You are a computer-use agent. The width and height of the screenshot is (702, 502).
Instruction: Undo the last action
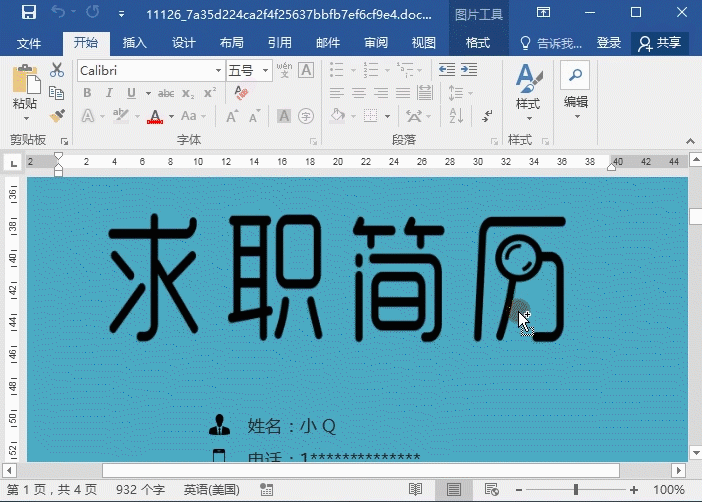(58, 12)
